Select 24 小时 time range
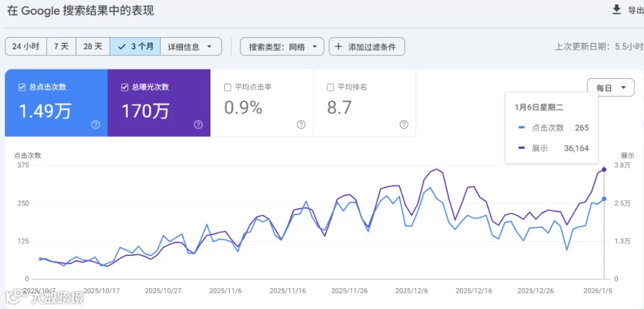 (x=26, y=46)
